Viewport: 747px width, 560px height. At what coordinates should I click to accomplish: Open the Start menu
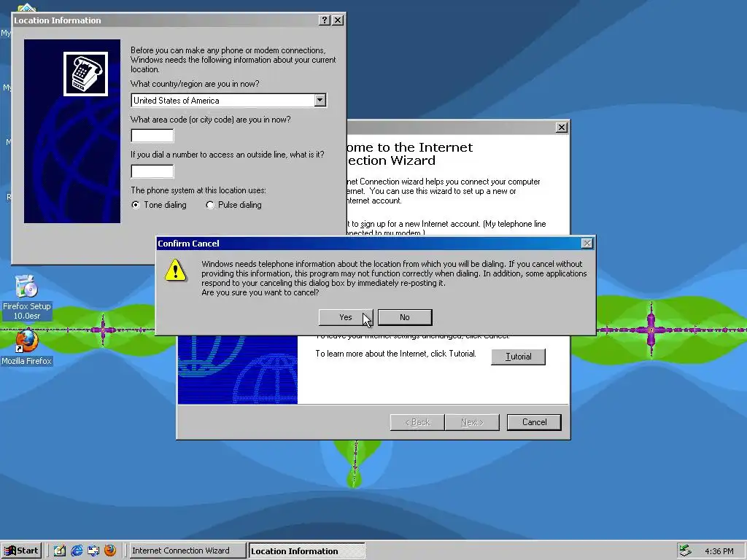coord(21,551)
